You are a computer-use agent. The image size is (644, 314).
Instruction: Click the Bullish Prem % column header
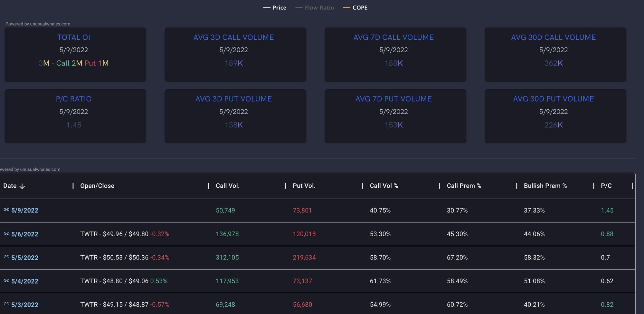tap(545, 186)
